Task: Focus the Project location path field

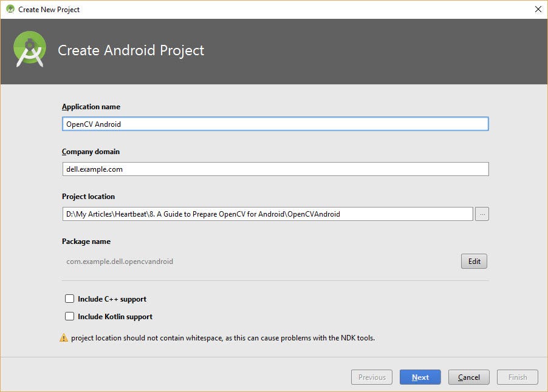Action: click(x=268, y=214)
